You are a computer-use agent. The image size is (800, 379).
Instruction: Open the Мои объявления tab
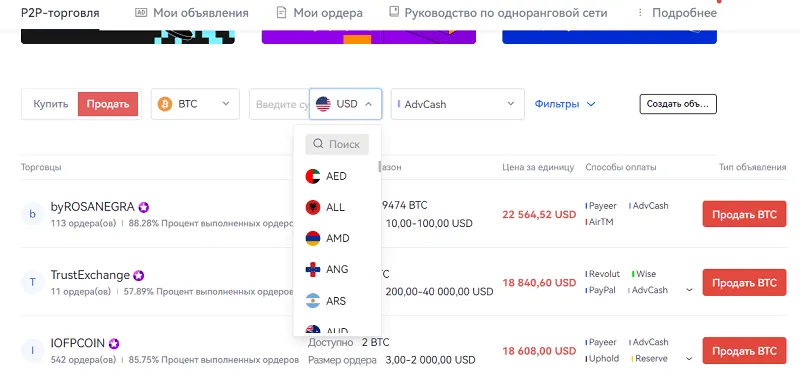pos(192,13)
